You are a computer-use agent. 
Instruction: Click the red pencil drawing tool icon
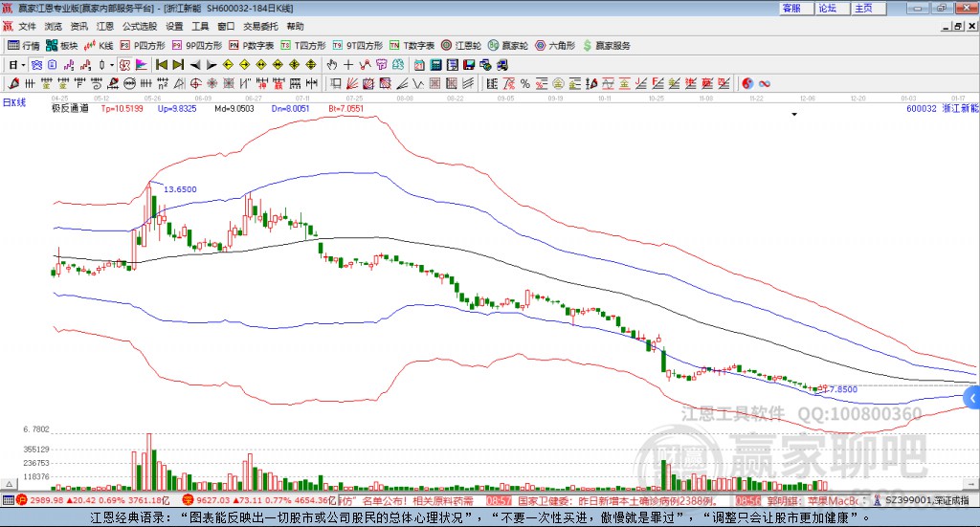[13, 83]
